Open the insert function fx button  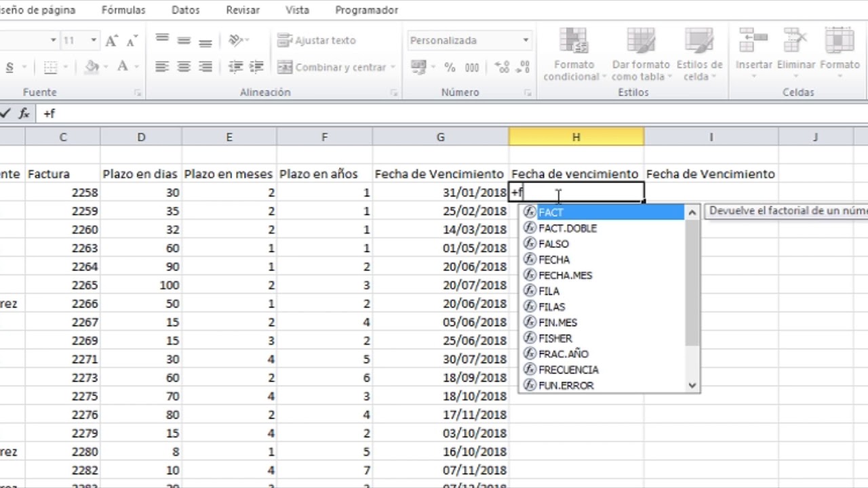24,113
